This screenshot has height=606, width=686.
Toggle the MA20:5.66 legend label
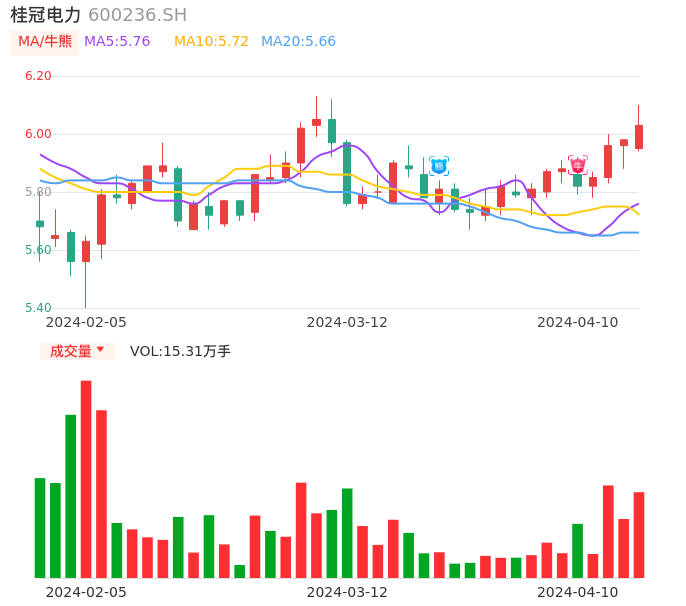click(x=298, y=42)
